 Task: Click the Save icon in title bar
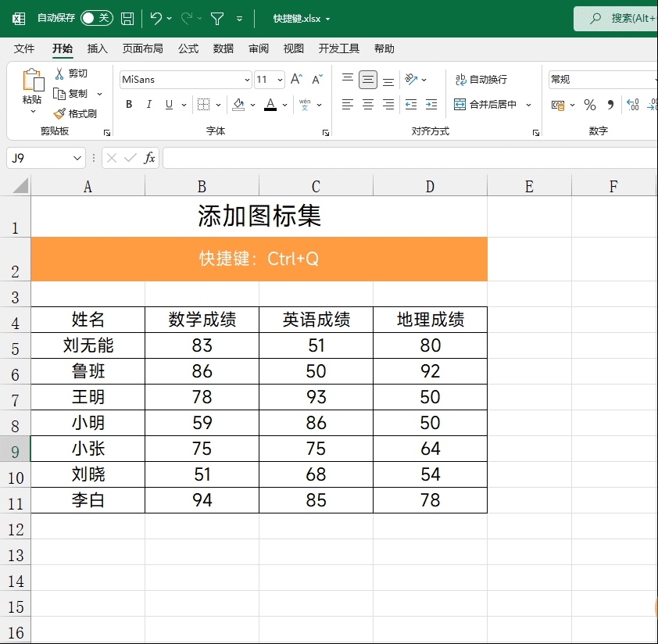tap(127, 19)
